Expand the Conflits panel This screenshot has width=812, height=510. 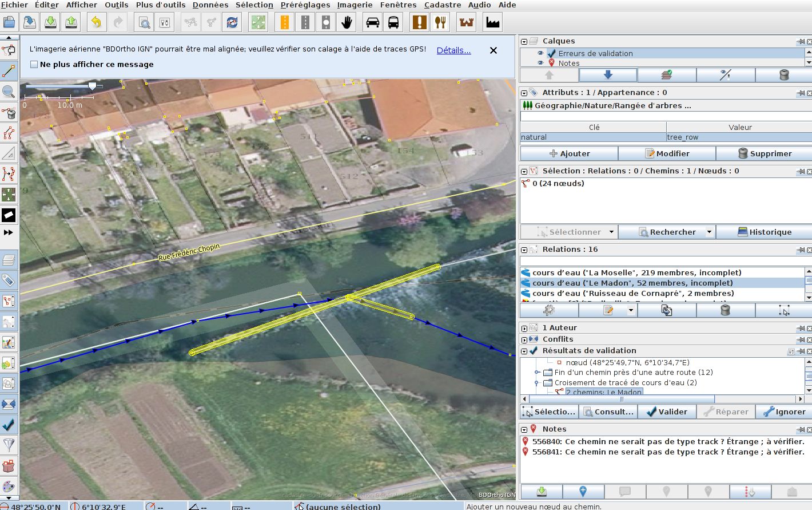[524, 339]
